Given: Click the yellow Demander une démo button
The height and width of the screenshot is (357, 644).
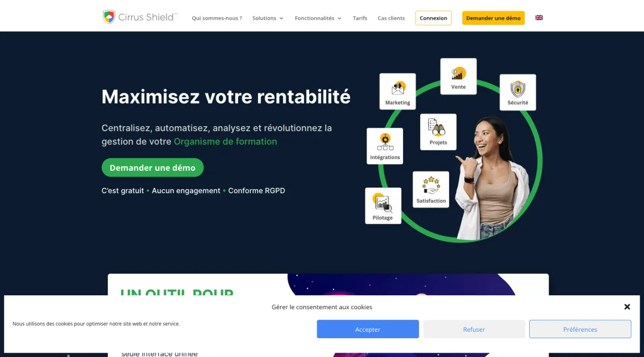Looking at the screenshot, I should [x=493, y=18].
